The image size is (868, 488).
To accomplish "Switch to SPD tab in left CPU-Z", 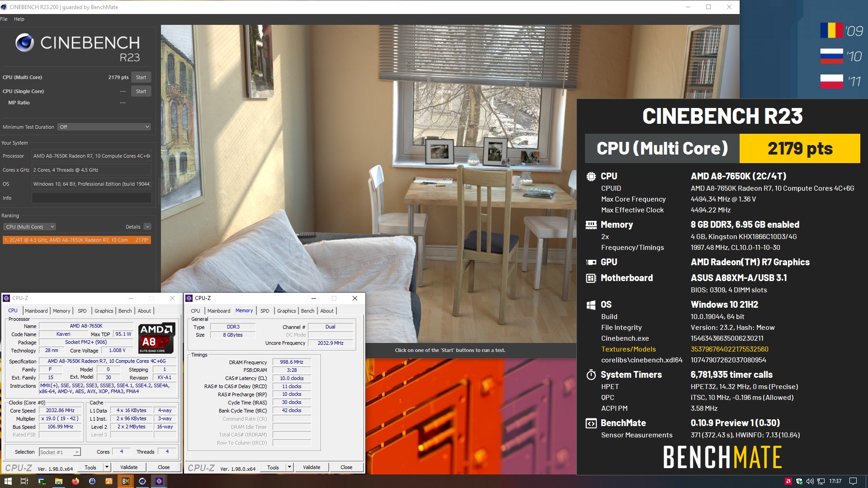I will pyautogui.click(x=82, y=311).
